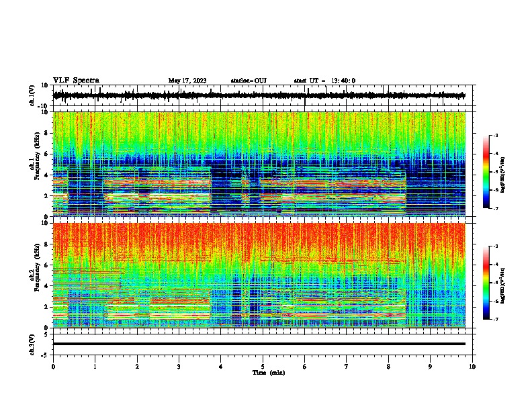Click the "ch.3(V)" axis label
532x411 pixels.
tap(32, 345)
